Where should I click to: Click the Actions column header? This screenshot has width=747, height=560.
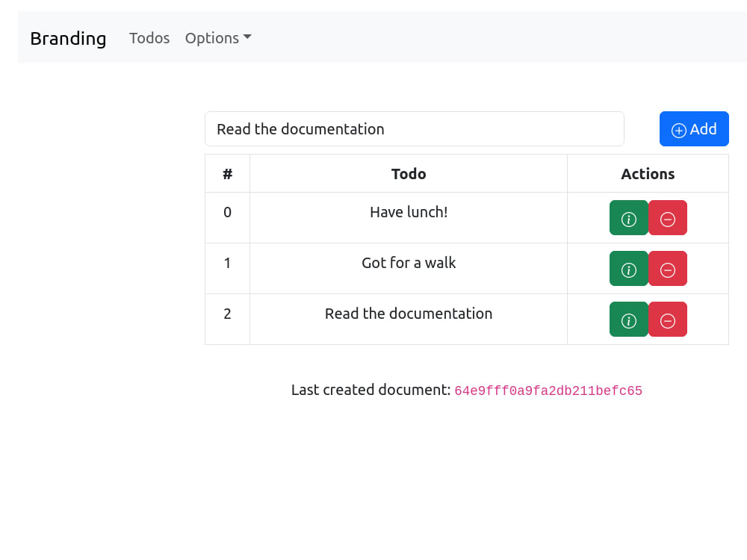648,174
